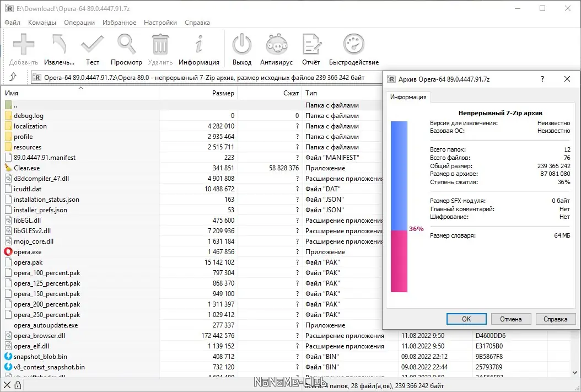Image resolution: width=581 pixels, height=392 pixels.
Task: Click the Отмена button in dialog
Action: click(x=510, y=319)
